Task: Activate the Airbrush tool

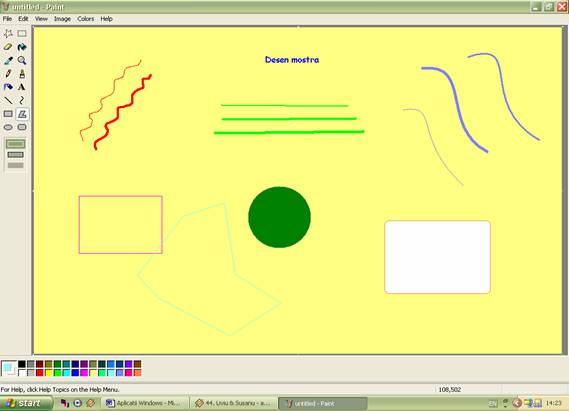Action: [8, 87]
